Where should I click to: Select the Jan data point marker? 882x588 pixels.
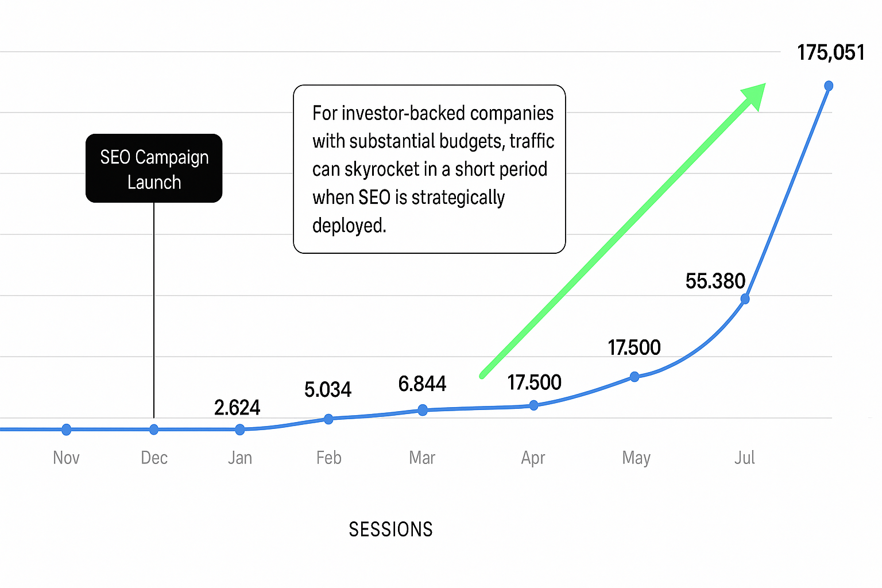[240, 430]
